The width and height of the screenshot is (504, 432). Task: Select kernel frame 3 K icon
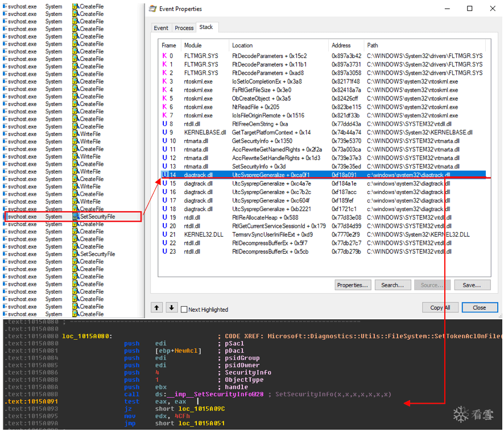[x=164, y=81]
